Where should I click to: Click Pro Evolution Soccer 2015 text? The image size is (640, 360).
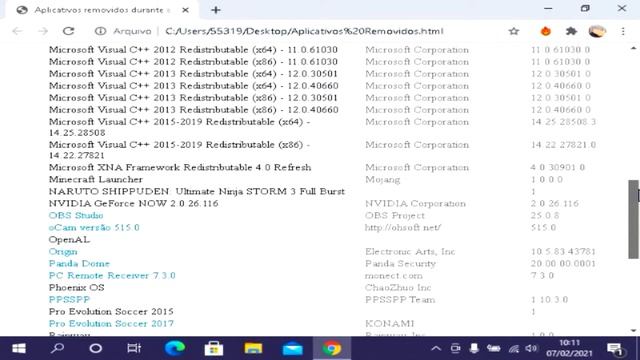tap(111, 312)
